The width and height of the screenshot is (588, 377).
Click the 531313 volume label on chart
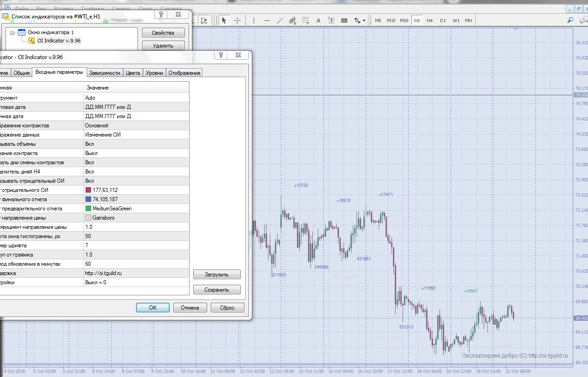[x=406, y=327]
